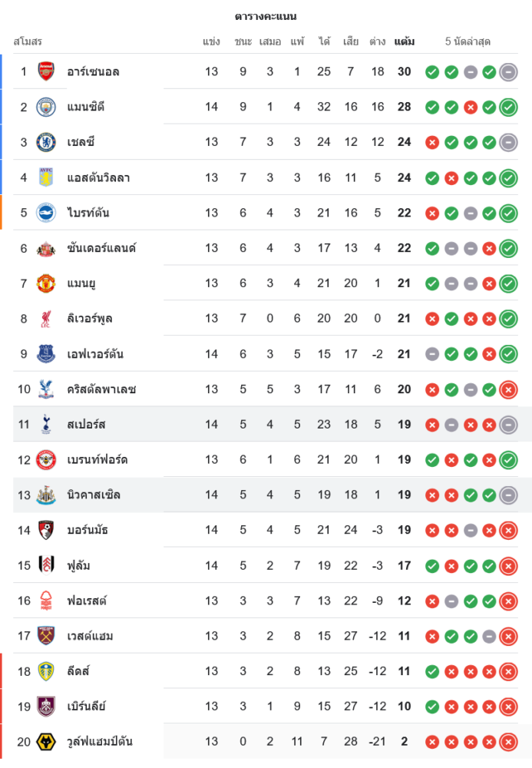Screen dimensions: 532x768
Task: Click the Chelsea club crest icon
Action: pos(46,142)
